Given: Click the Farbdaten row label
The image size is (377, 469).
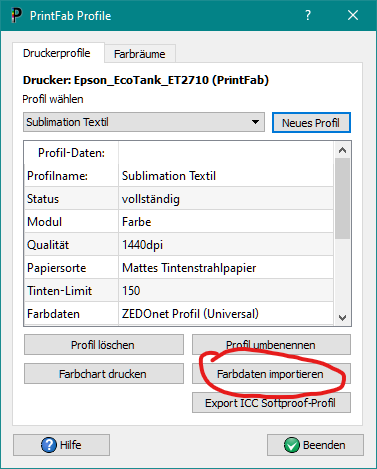Looking at the screenshot, I should coord(71,314).
